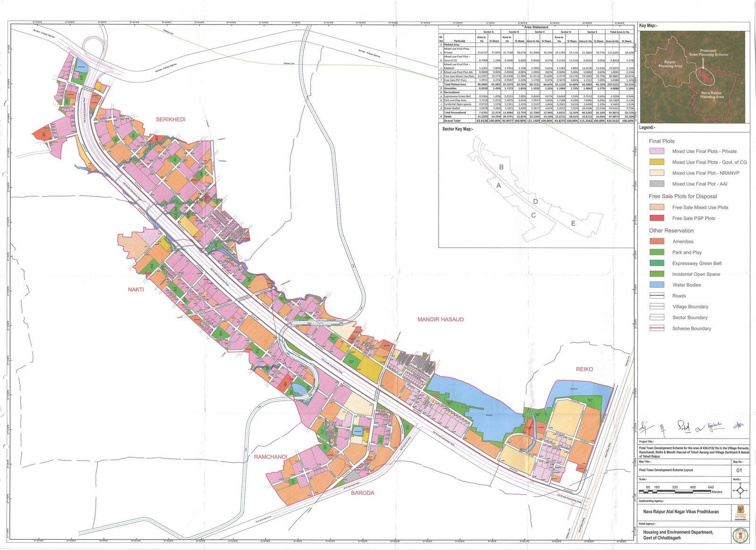
Task: Click the Area Statement table title
Action: click(x=536, y=27)
